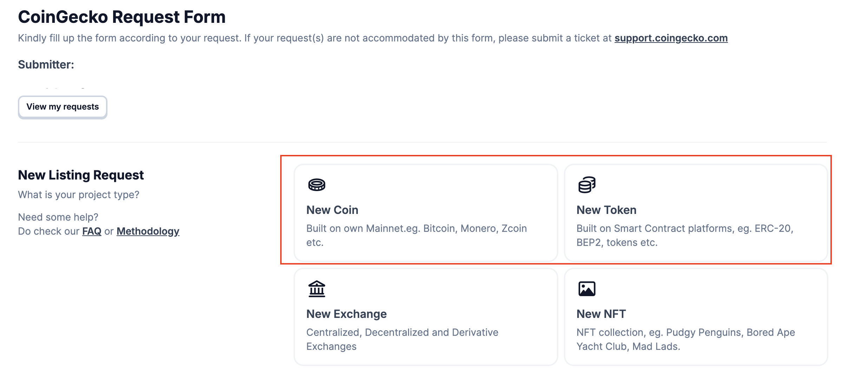Click the New Token stacked-coins icon
The width and height of the screenshot is (868, 385).
(x=587, y=185)
